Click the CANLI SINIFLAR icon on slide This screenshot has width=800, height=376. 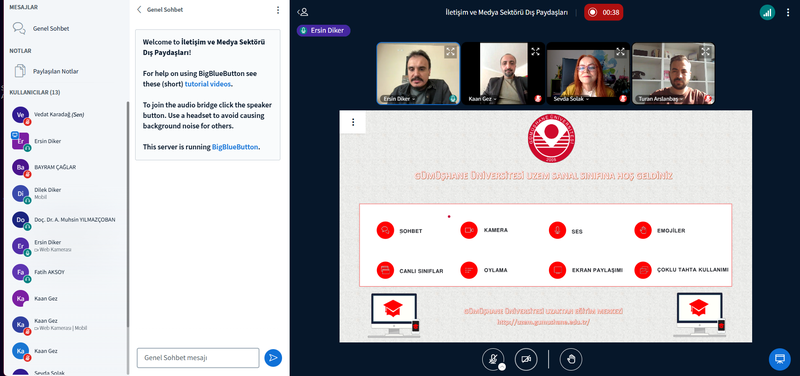click(385, 270)
